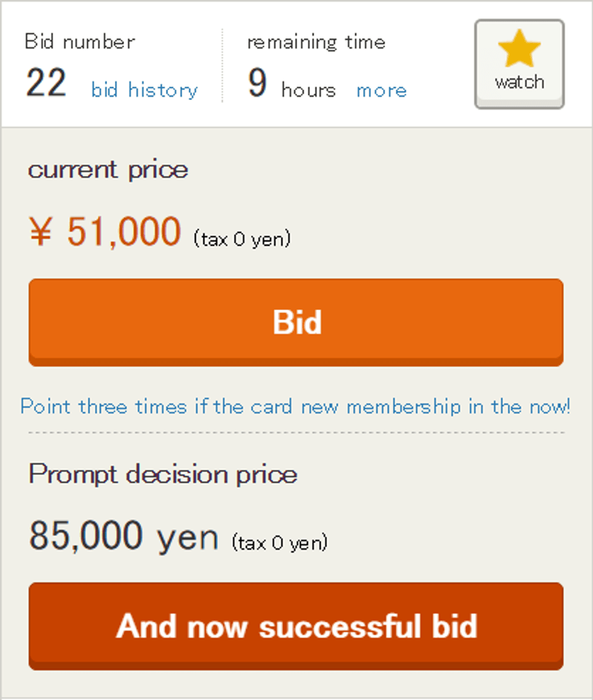Open the bid history link
The image size is (593, 700).
(145, 90)
